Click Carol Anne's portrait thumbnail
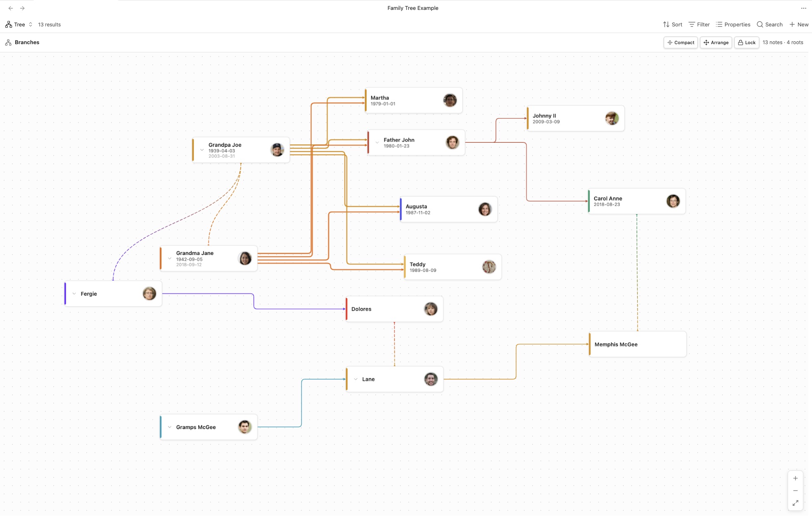This screenshot has height=517, width=812. (673, 201)
